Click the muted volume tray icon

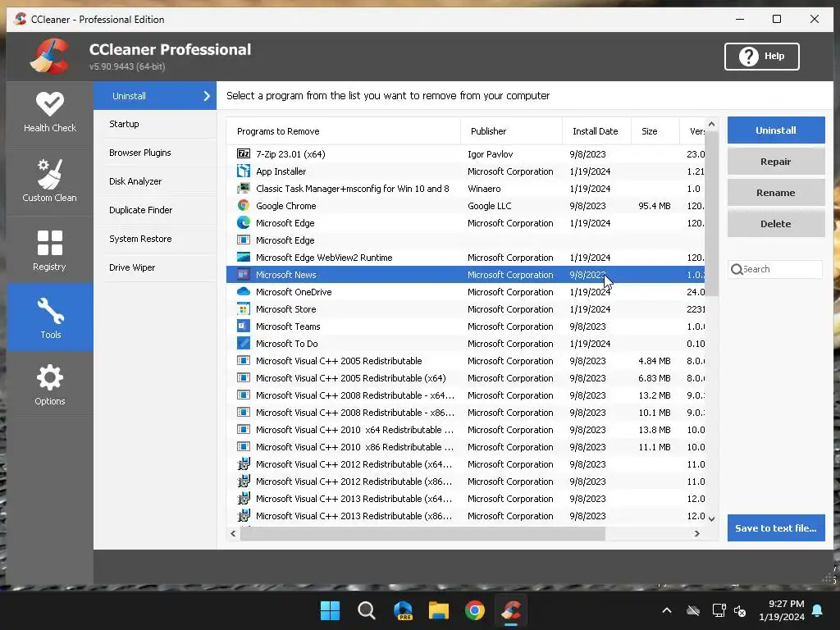click(741, 610)
